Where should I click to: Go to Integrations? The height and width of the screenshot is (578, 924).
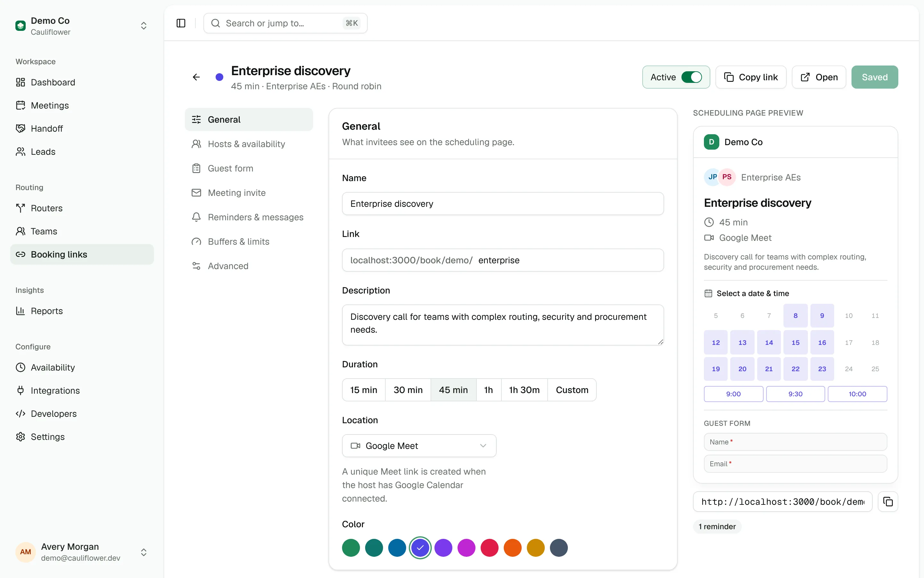(x=82, y=391)
